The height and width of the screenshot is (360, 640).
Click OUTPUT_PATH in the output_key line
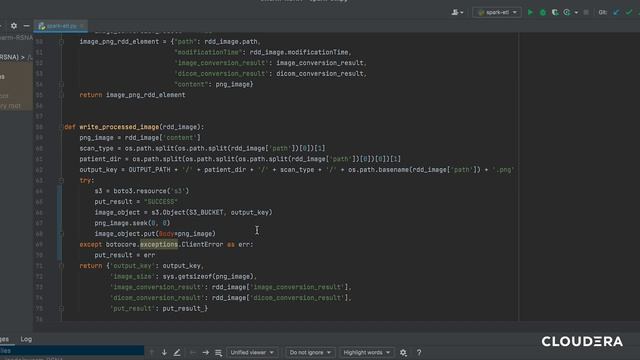coord(149,169)
